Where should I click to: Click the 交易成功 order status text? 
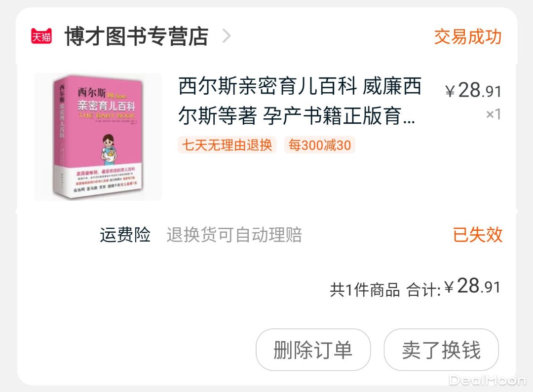pos(468,36)
